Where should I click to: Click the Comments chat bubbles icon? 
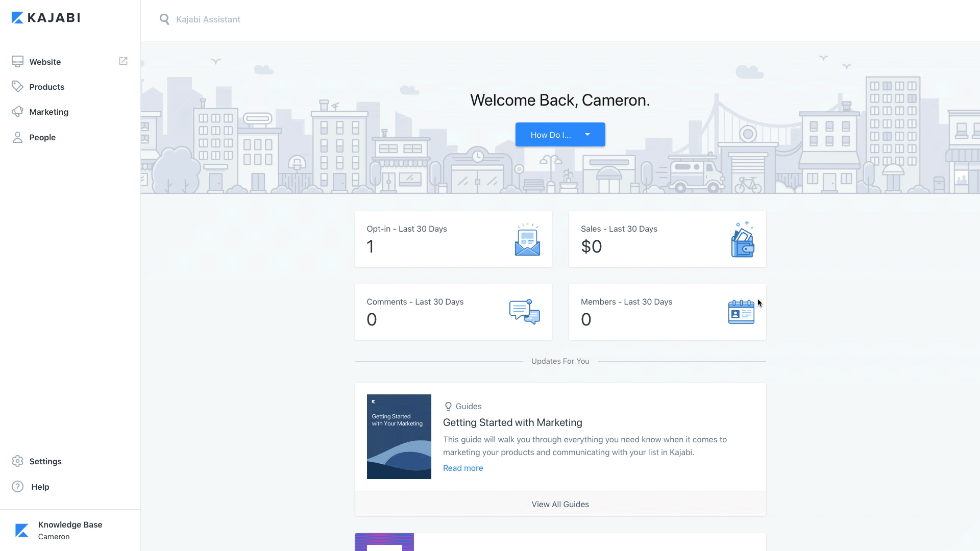(x=524, y=312)
